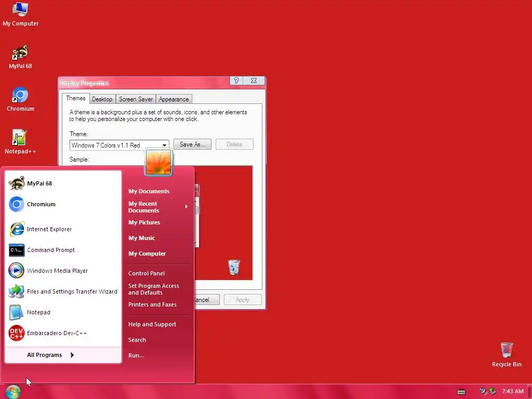Open My Pictures from Start menu
The width and height of the screenshot is (532, 399).
pos(144,222)
